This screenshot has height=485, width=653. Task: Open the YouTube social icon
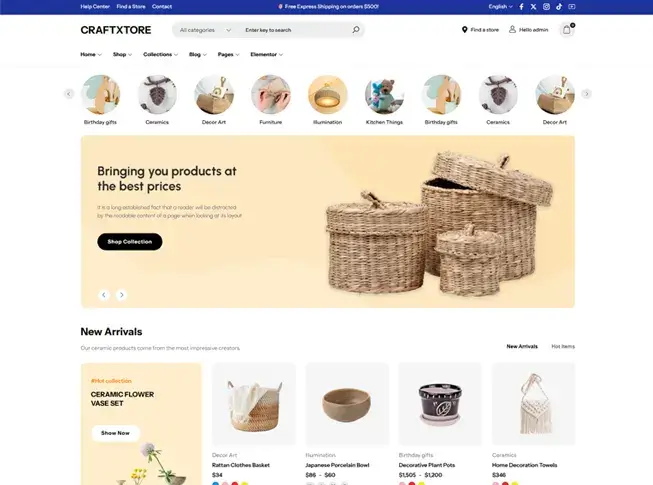pos(572,7)
